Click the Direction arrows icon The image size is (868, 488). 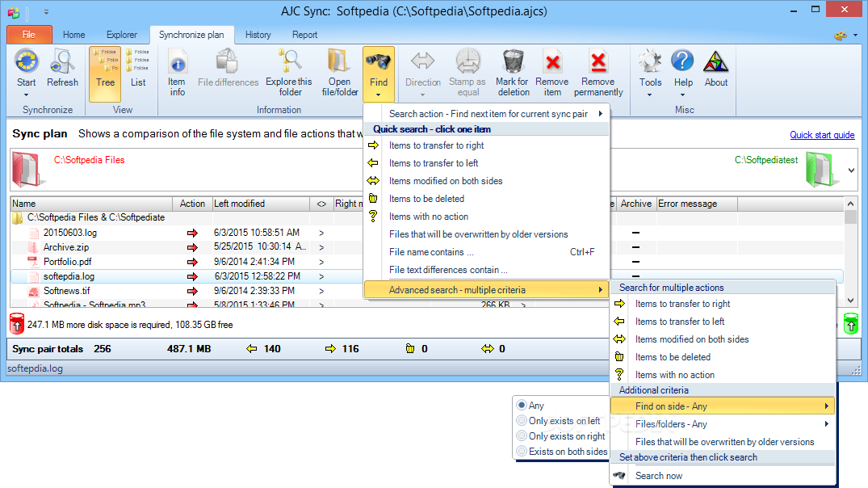point(422,61)
